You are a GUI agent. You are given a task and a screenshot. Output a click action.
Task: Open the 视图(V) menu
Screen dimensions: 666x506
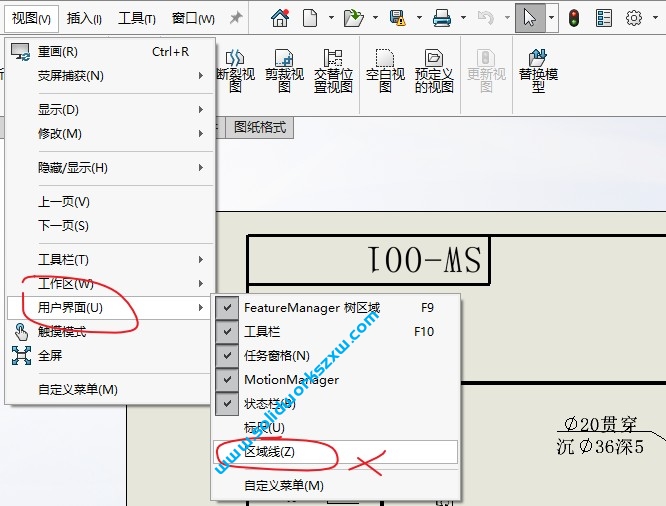[x=31, y=18]
